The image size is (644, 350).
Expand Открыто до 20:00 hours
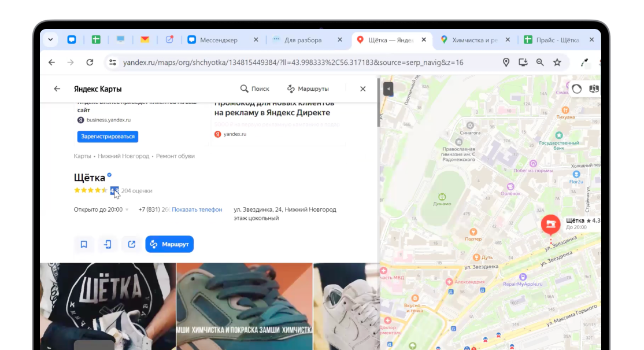pyautogui.click(x=101, y=209)
